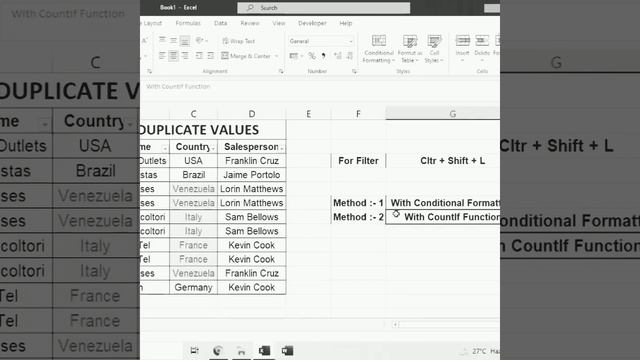Select column G header
Viewport: 640px width, 360px height.
pos(443,114)
